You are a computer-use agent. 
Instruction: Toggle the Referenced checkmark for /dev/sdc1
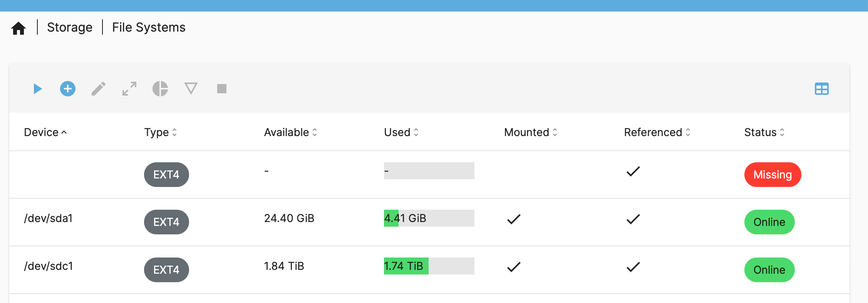633,267
